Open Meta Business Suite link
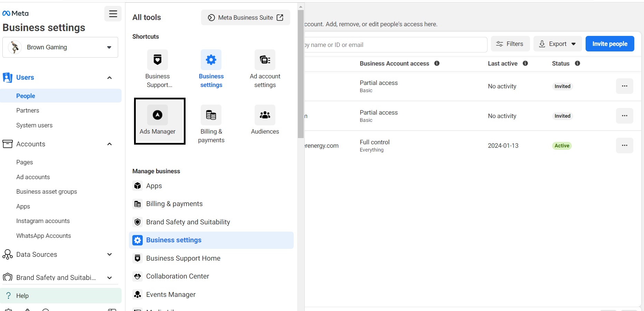Viewport: 644px width, 311px height. point(246,18)
